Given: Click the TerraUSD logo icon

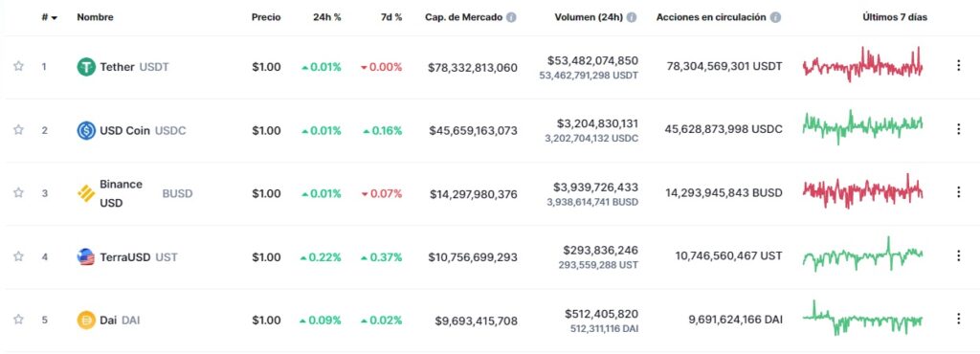Looking at the screenshot, I should pos(86,256).
